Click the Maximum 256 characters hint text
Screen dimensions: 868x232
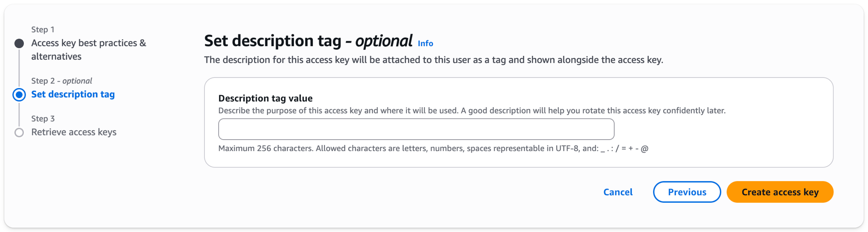433,148
